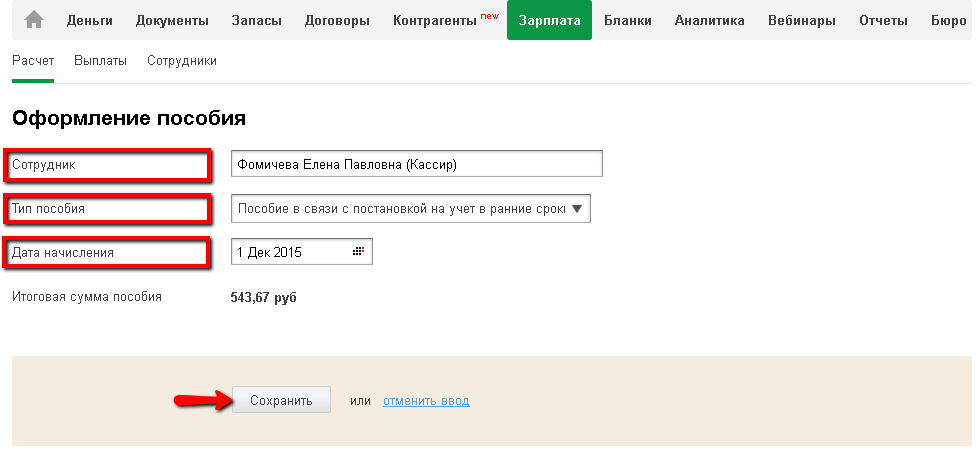Click the отменить ввод link
The width and height of the screenshot is (979, 460).
[426, 401]
